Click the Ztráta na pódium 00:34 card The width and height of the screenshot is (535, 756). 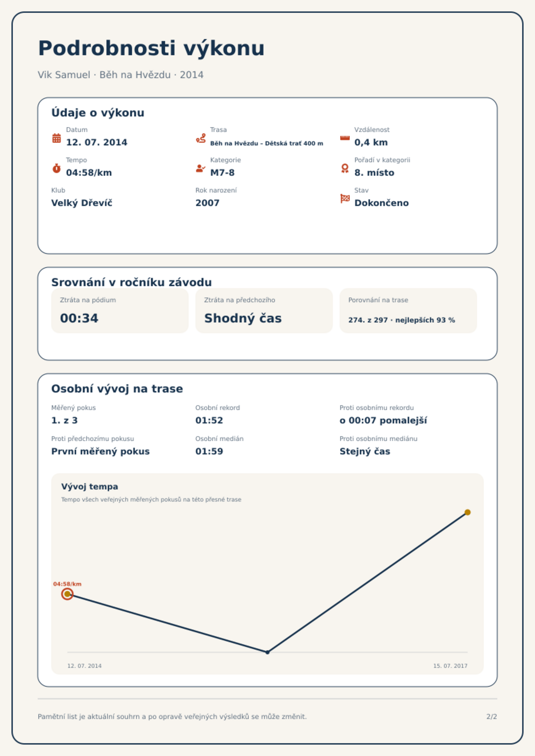click(x=120, y=310)
